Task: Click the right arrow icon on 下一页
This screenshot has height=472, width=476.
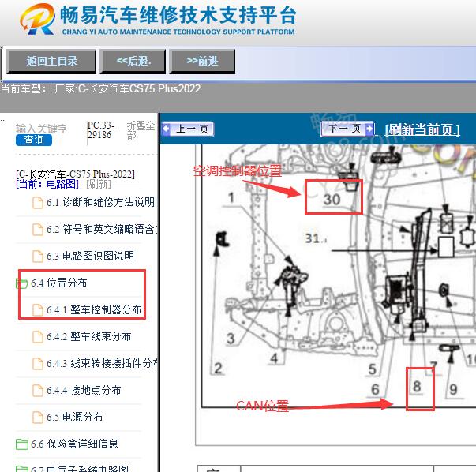Action: click(369, 129)
